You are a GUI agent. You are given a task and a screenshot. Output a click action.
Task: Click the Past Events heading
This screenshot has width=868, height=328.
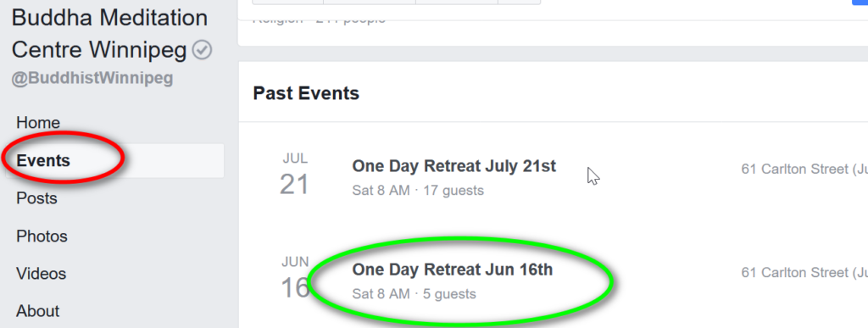[306, 93]
